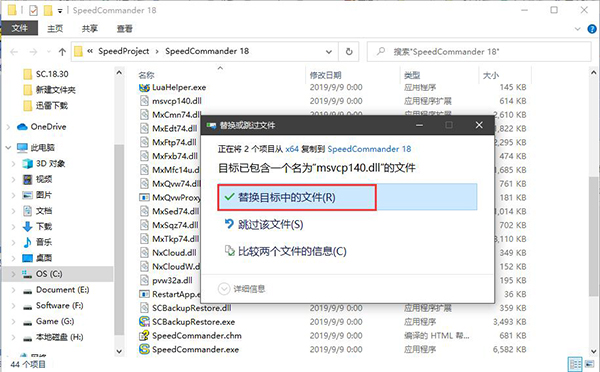Refresh the current folder
The width and height of the screenshot is (600, 372).
pos(349,52)
